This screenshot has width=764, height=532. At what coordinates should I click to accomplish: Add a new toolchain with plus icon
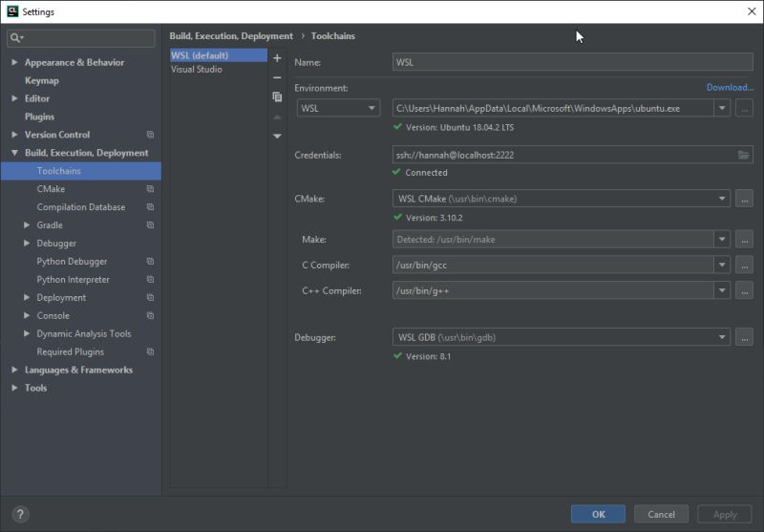click(277, 58)
